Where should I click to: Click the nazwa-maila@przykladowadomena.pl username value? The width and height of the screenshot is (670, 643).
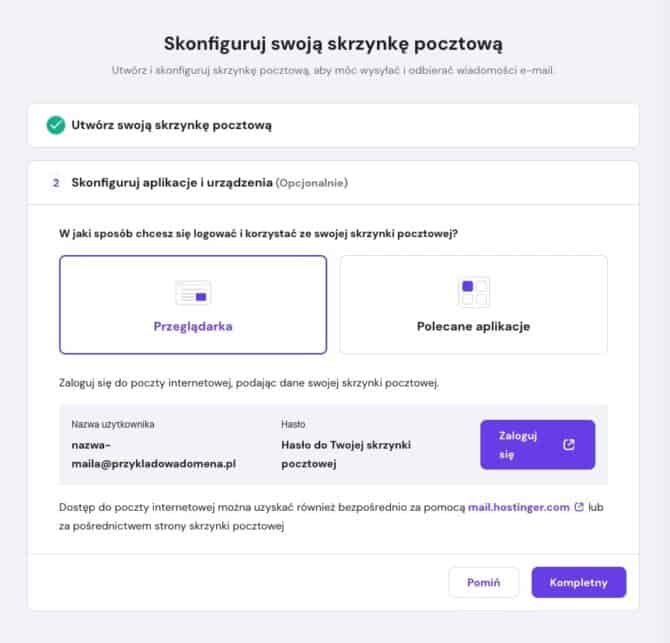pyautogui.click(x=153, y=454)
